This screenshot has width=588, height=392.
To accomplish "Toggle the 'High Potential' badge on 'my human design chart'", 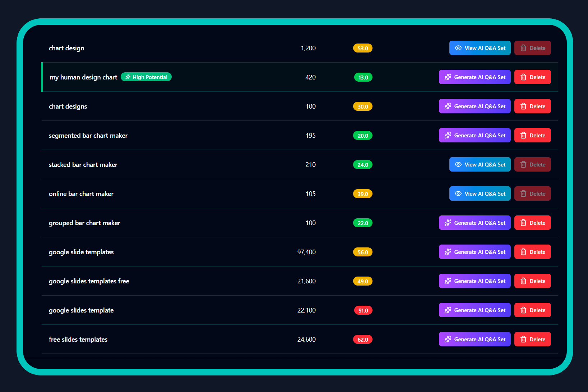I will click(x=146, y=77).
